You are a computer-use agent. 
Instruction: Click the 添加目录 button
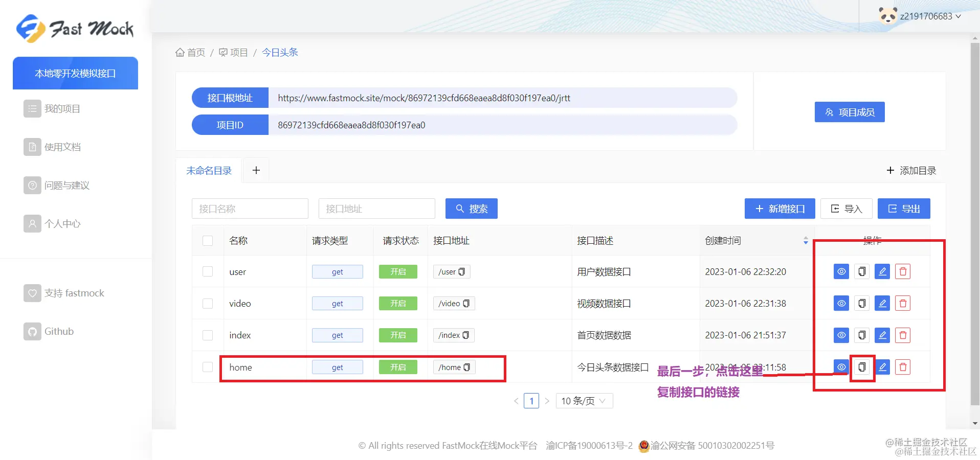point(911,171)
